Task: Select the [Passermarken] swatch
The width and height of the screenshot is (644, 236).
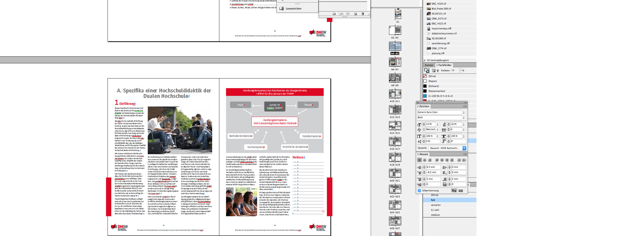Action: 450,91
